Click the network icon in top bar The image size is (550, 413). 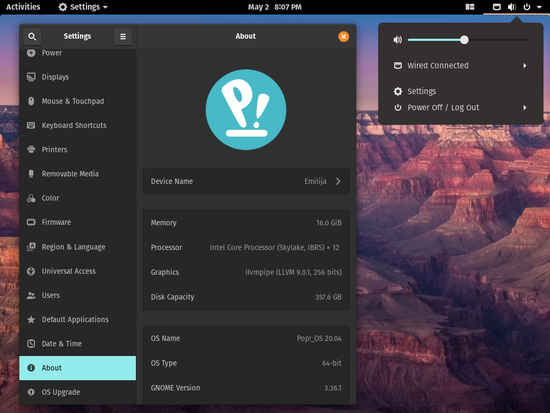click(x=497, y=7)
